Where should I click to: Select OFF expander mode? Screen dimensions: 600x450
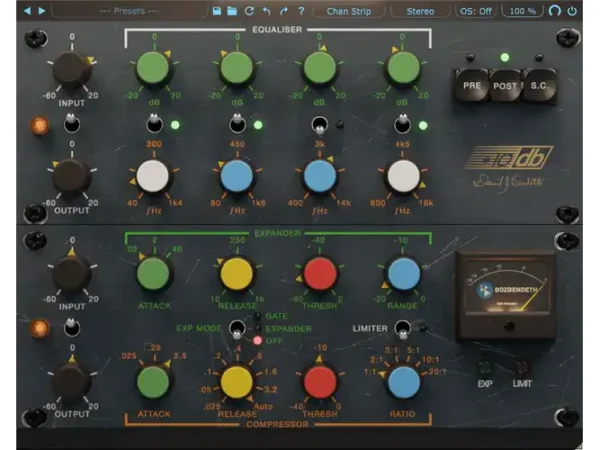[x=274, y=341]
